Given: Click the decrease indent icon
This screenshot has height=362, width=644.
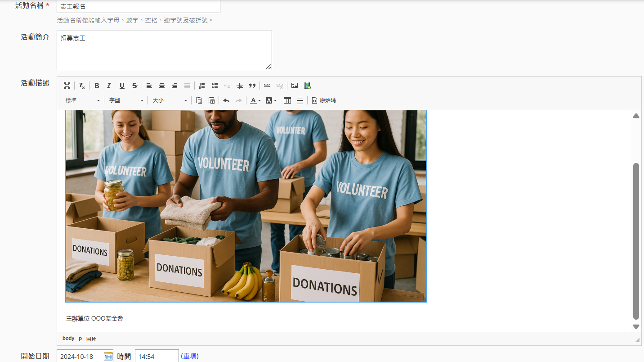Looking at the screenshot, I should (227, 86).
